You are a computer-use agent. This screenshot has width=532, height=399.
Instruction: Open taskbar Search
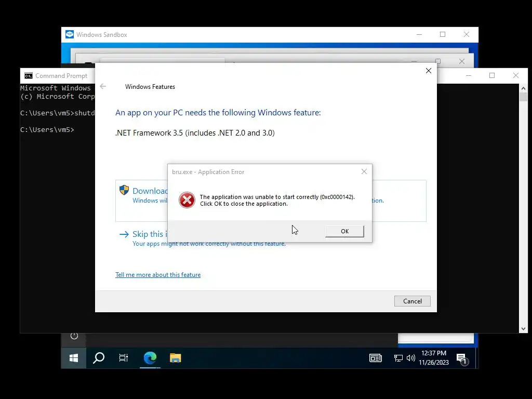pyautogui.click(x=99, y=358)
